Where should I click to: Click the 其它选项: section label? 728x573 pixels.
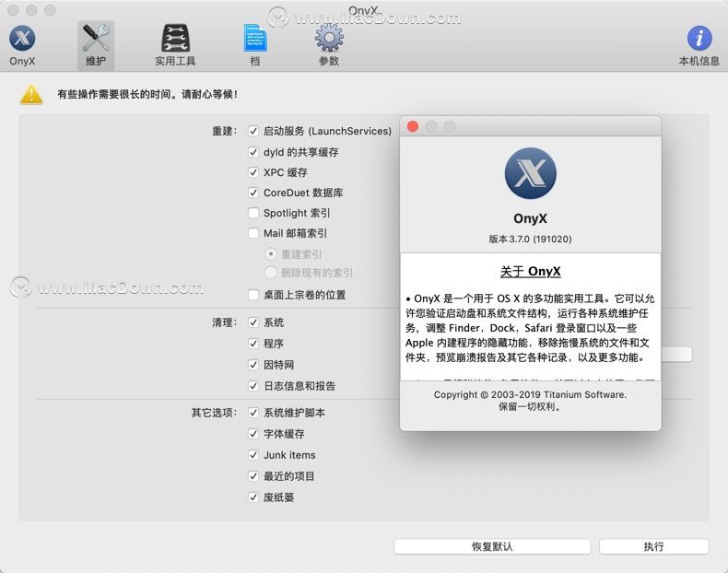tap(214, 413)
